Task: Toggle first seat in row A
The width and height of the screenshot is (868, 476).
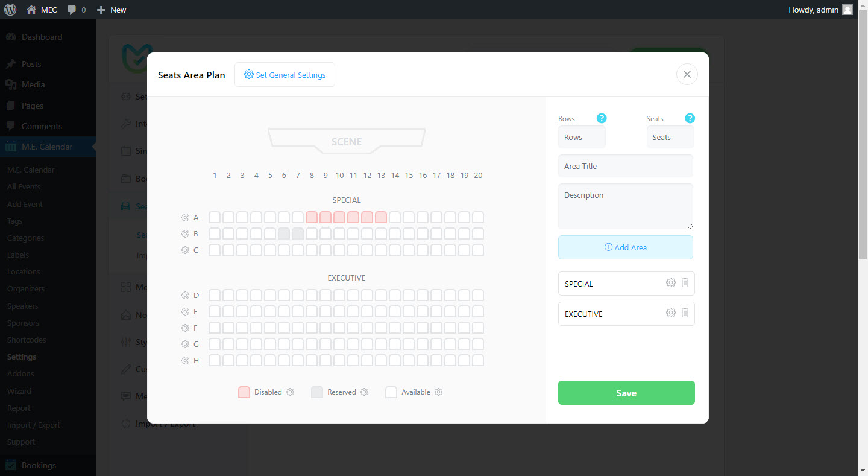Action: [x=215, y=217]
